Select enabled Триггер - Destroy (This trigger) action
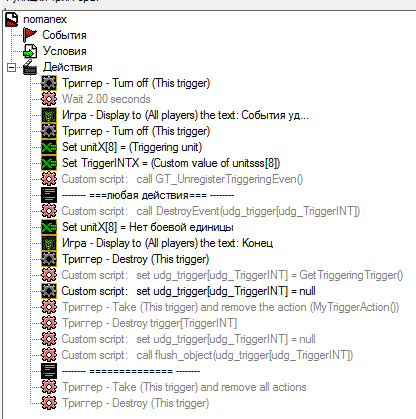This screenshot has height=419, width=416. (136, 259)
